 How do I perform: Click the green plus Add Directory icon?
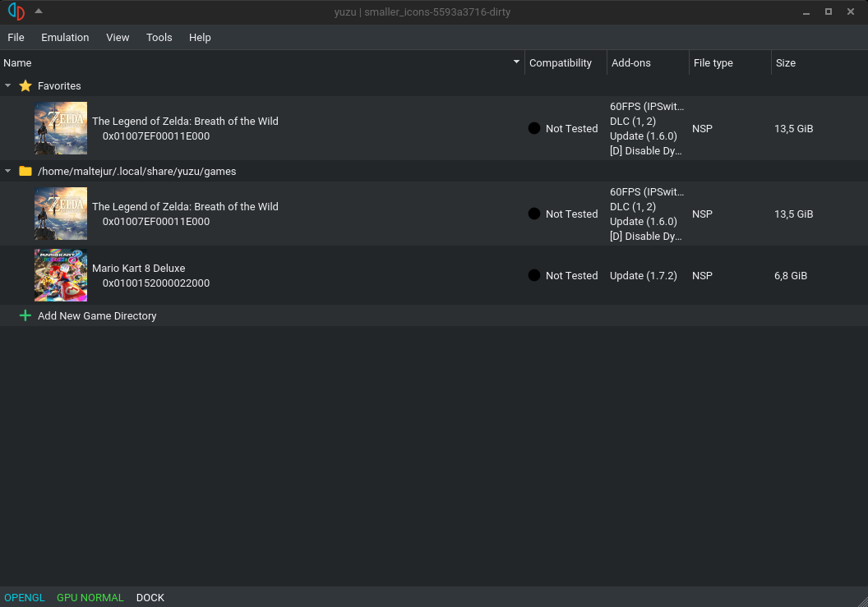[x=25, y=315]
